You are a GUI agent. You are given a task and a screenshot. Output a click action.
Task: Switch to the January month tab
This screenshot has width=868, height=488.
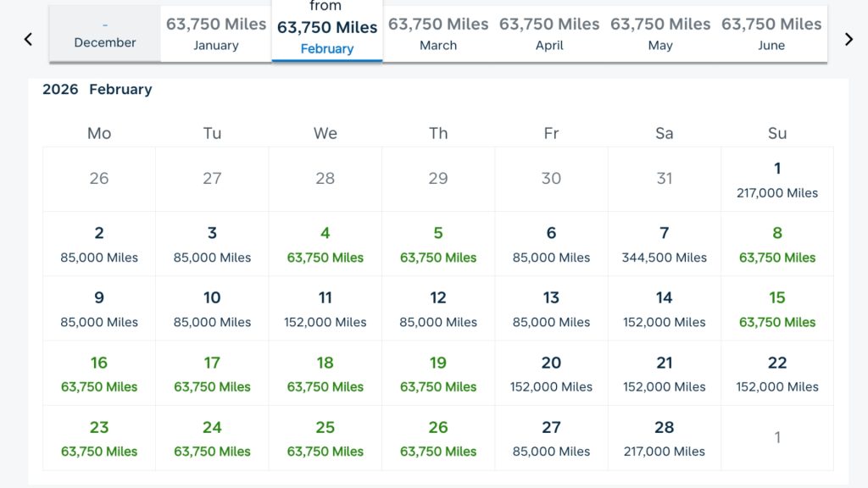tap(216, 34)
